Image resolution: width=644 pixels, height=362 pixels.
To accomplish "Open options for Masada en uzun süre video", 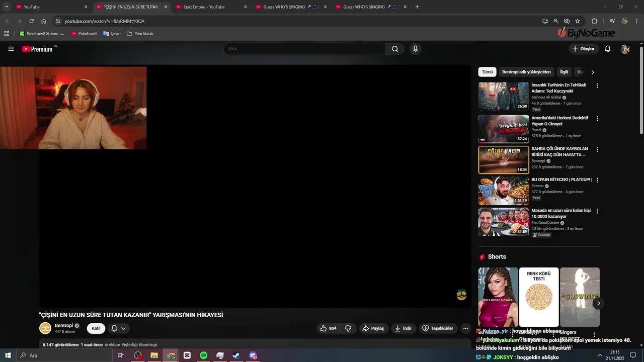I will pyautogui.click(x=597, y=211).
